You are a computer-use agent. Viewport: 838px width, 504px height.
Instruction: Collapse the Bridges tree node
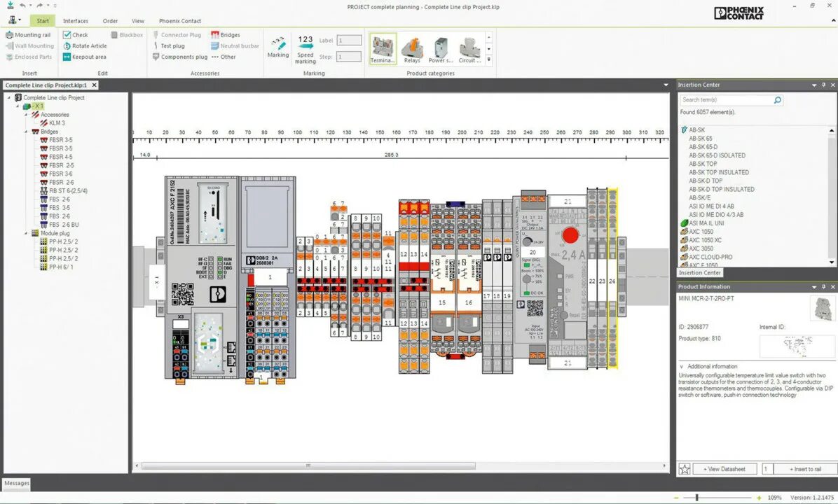tap(26, 132)
